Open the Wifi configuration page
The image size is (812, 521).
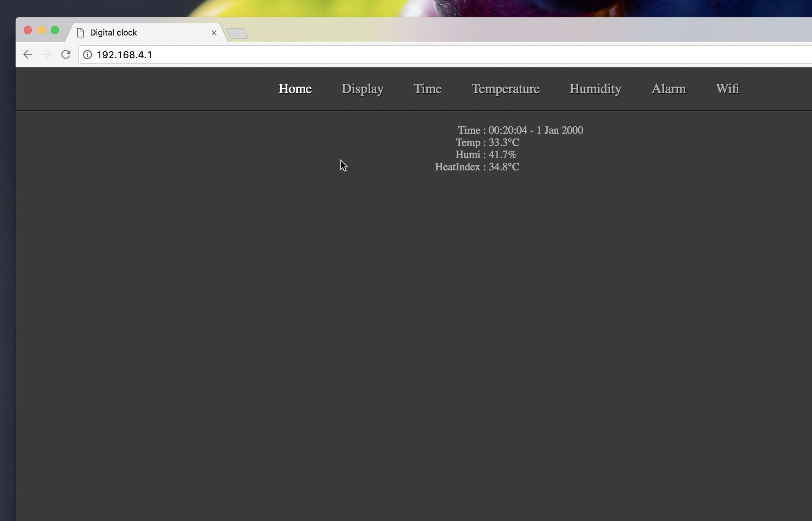728,89
